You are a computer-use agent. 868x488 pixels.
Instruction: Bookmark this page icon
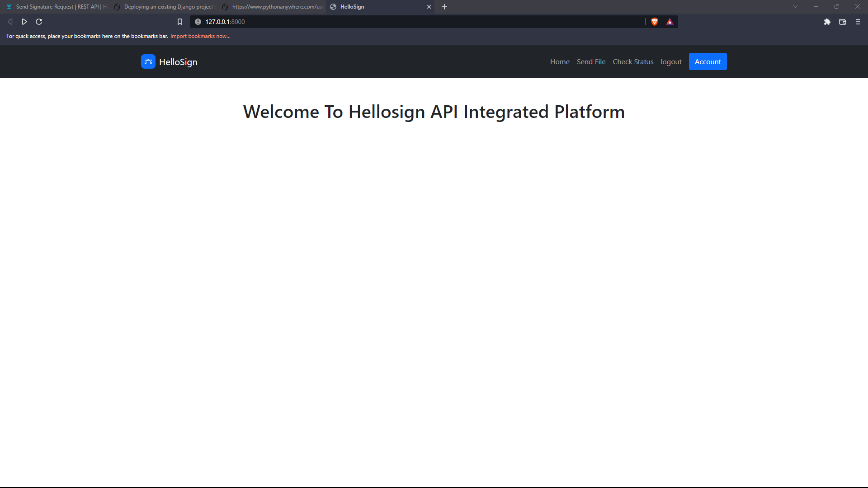(179, 22)
